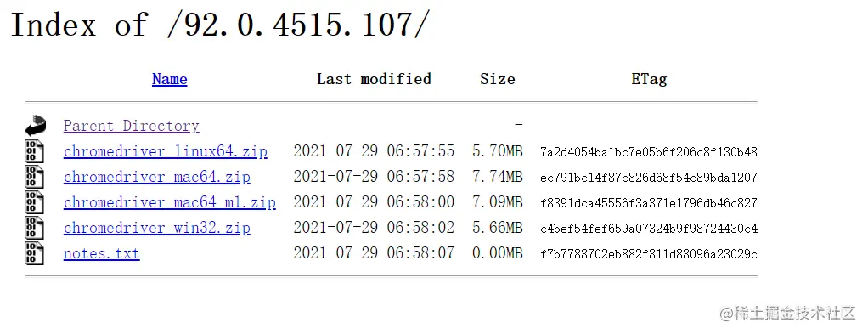The image size is (868, 334).
Task: Select the file icon for chromedriver_mac64_m1.zip
Action: pyautogui.click(x=34, y=202)
